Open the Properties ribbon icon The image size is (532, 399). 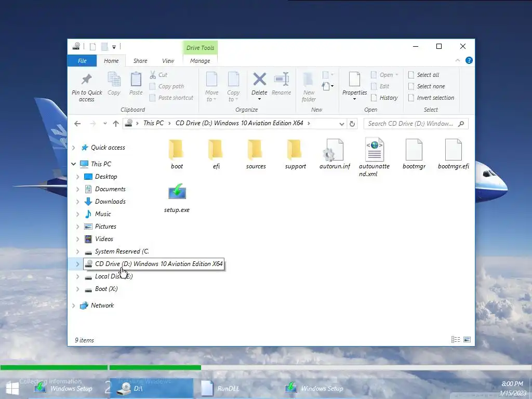(x=354, y=79)
